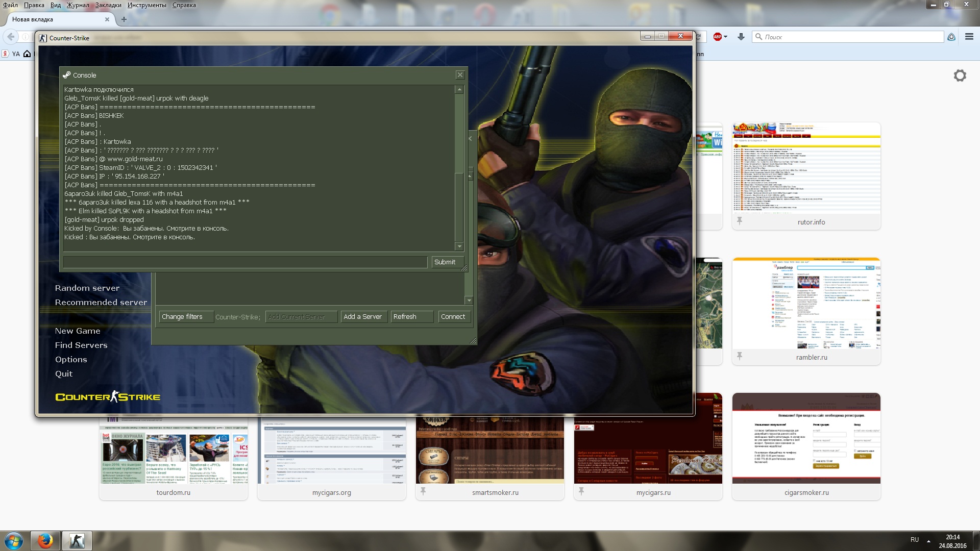Click the Steam icon in Console title
The height and width of the screenshot is (551, 980).
click(66, 75)
